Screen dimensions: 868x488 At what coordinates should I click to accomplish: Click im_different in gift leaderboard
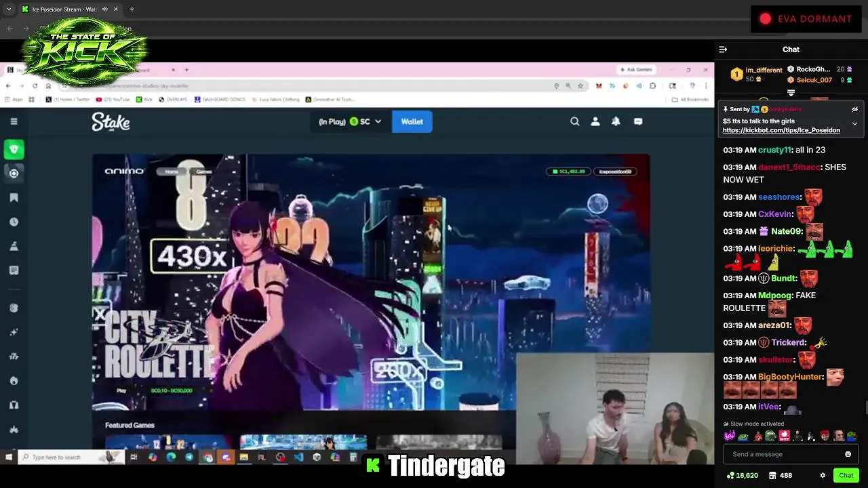pyautogui.click(x=764, y=70)
